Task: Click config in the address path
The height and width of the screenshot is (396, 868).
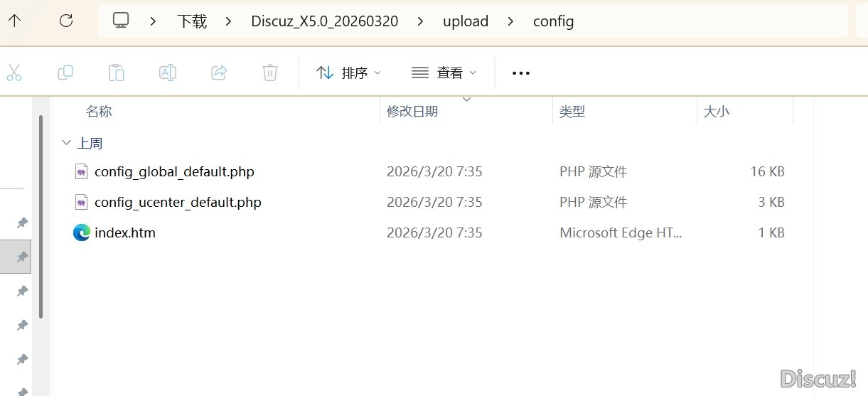Action: tap(553, 21)
